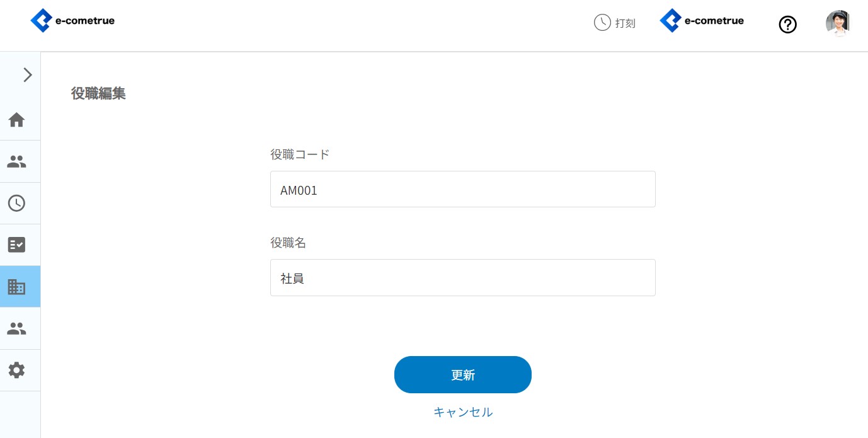Click the 役職名 field label

coord(288,243)
